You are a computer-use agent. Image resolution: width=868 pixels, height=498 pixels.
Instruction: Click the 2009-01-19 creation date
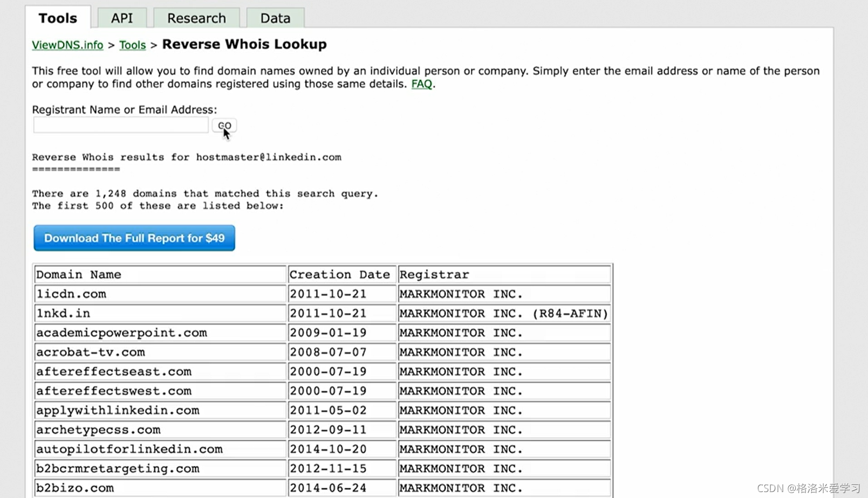coord(342,333)
